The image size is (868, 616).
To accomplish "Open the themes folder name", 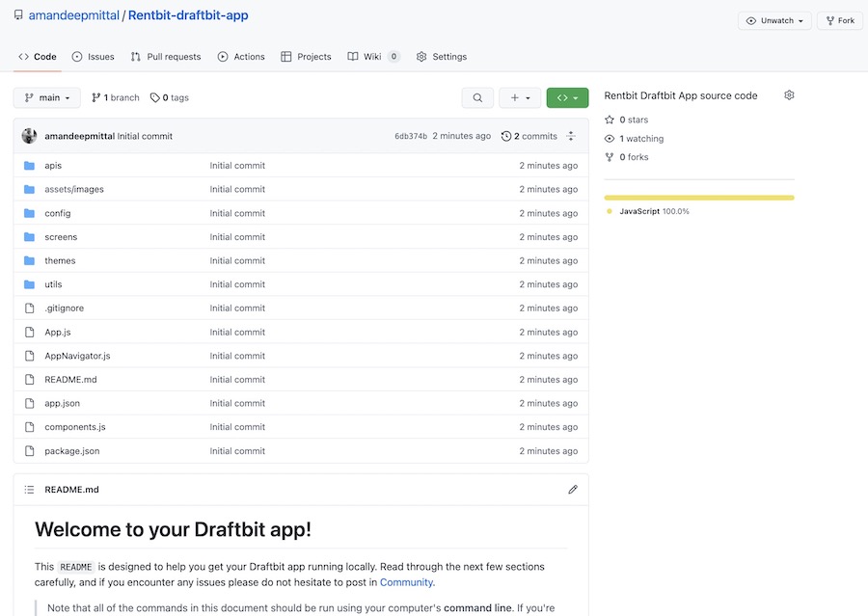I will pyautogui.click(x=60, y=260).
